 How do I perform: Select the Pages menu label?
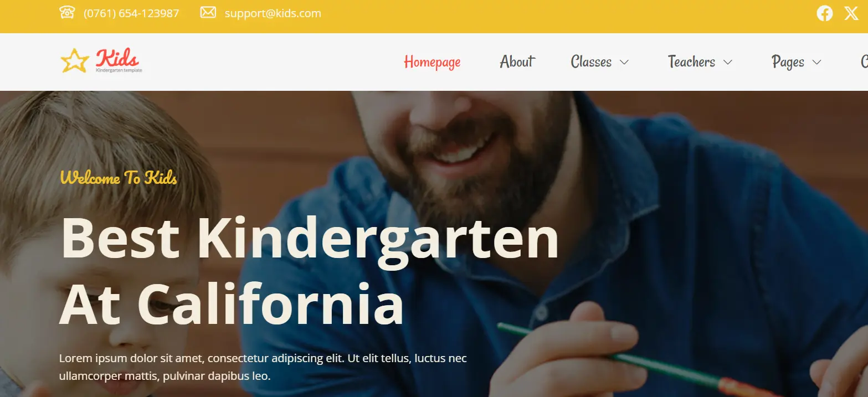tap(788, 62)
